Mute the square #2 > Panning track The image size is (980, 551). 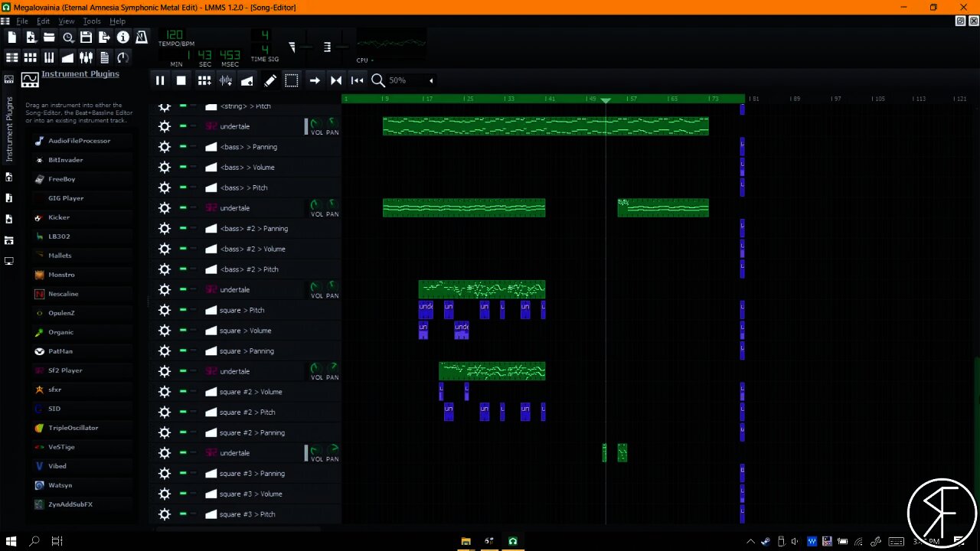point(183,432)
